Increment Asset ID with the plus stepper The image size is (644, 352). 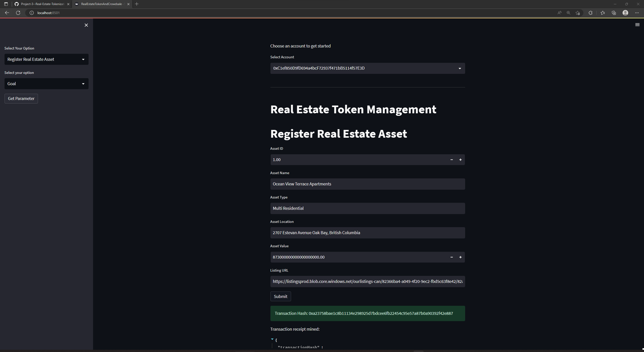click(460, 160)
